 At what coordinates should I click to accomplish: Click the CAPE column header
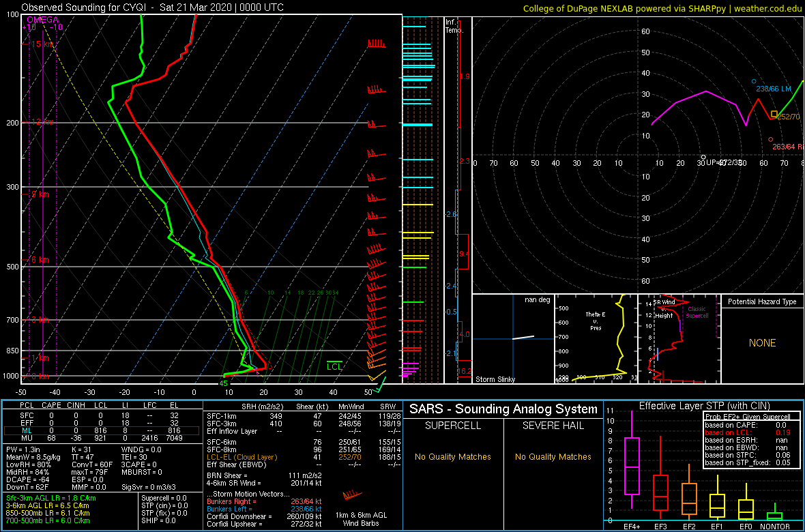pyautogui.click(x=51, y=405)
